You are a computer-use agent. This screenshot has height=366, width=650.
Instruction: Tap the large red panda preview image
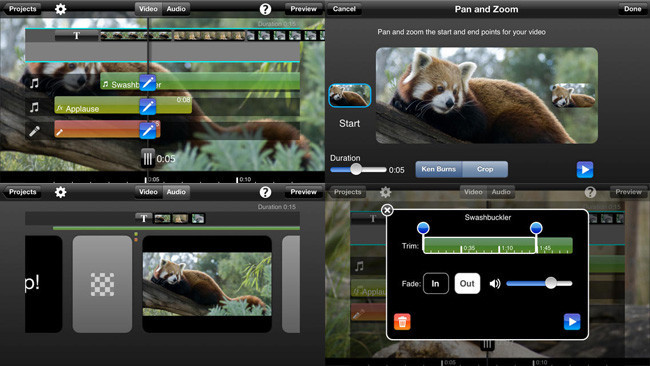(x=487, y=95)
